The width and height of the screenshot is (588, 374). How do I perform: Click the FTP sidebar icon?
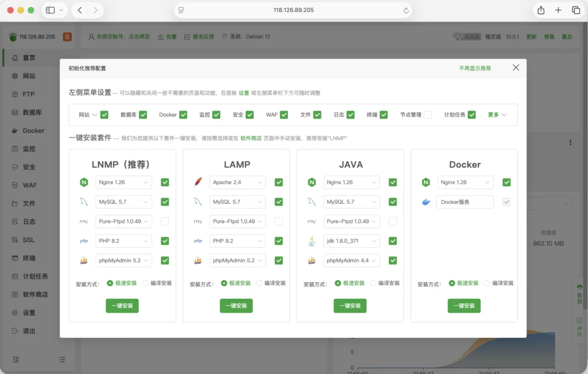point(15,94)
